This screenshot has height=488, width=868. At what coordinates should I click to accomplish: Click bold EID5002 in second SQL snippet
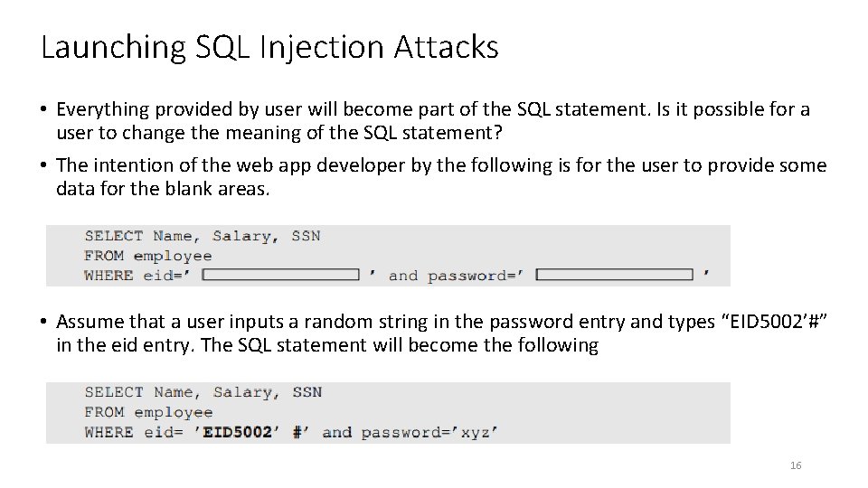click(x=237, y=432)
